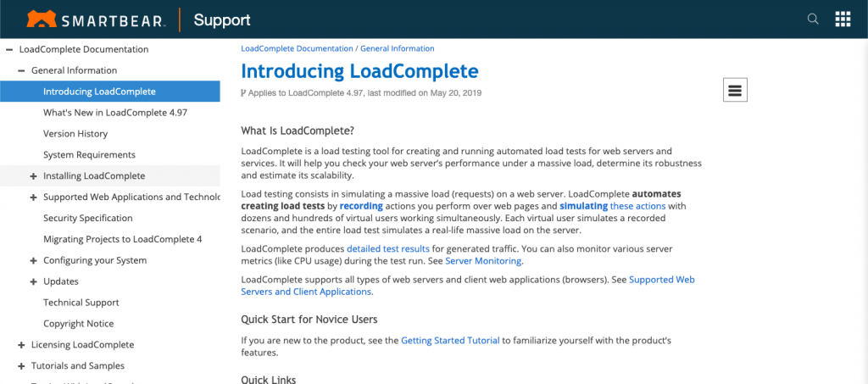Expand the Updates tree node
Image resolution: width=868 pixels, height=384 pixels.
34,281
